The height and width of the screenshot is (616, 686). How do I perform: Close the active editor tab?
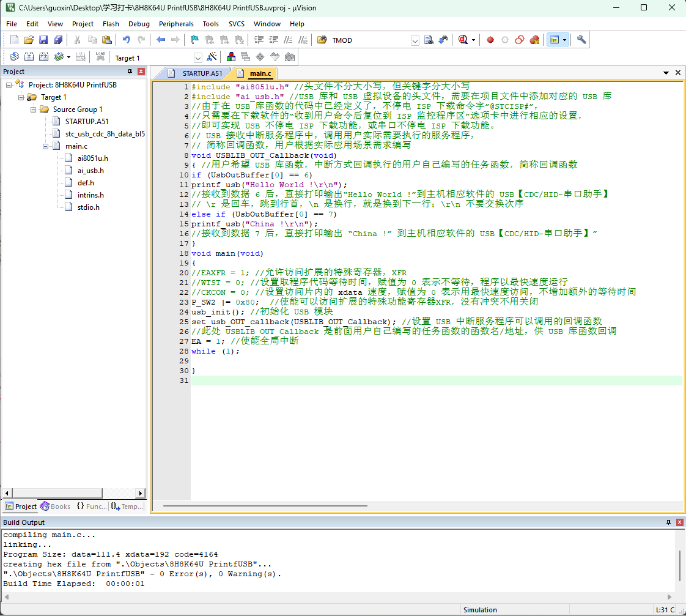point(677,73)
